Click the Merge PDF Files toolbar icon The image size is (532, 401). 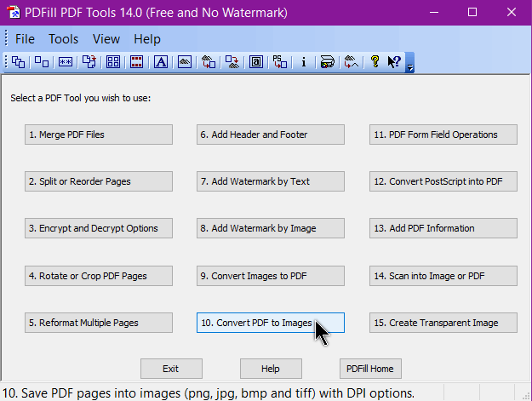click(18, 62)
